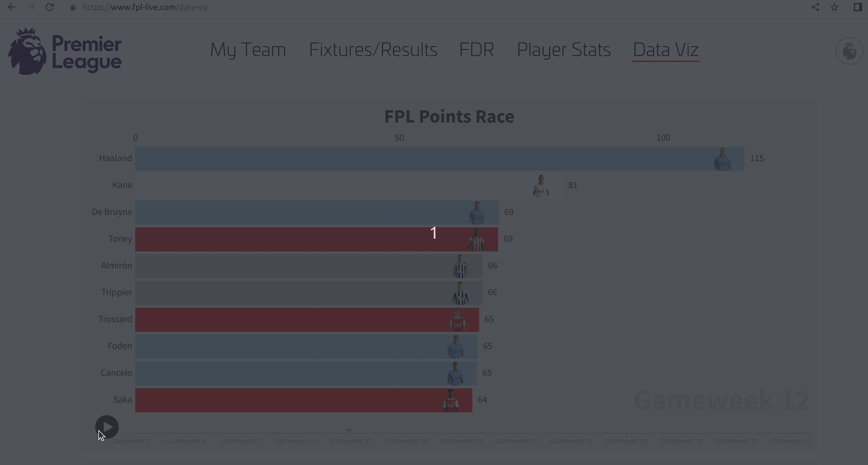
Task: Reload the page with refresh icon
Action: 49,7
